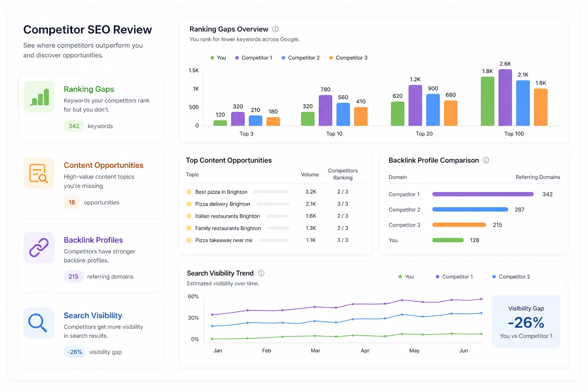Click Competitor 1 purple referring domains bar
This screenshot has width=588, height=392.
click(483, 194)
